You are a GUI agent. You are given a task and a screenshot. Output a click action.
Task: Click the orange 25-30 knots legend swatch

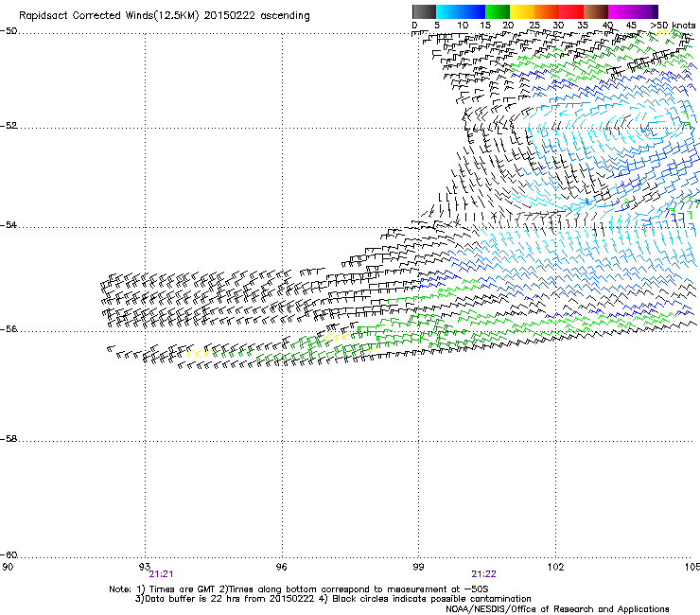(x=547, y=11)
